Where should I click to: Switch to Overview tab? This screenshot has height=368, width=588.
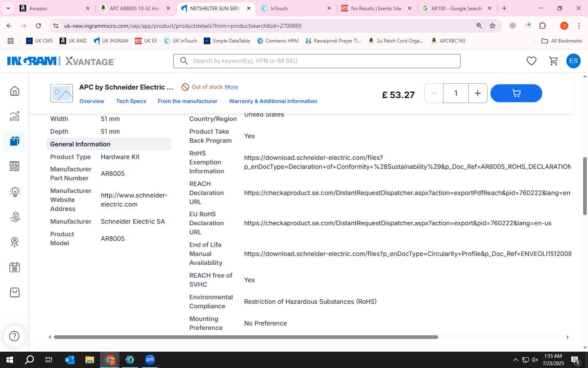point(92,101)
